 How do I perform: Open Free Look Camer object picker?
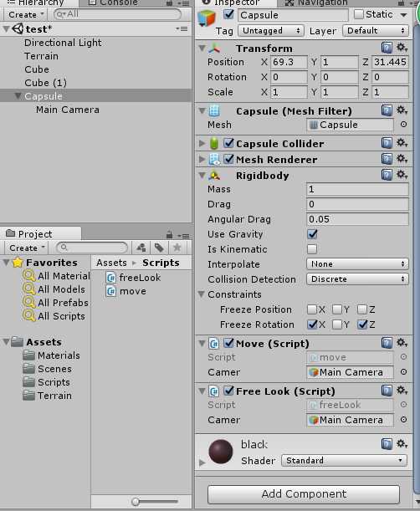click(x=403, y=420)
